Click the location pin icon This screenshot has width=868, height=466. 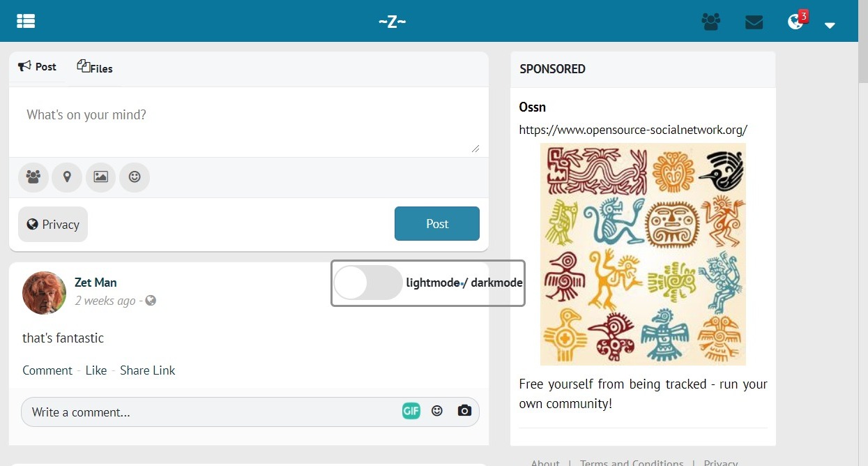pos(67,177)
